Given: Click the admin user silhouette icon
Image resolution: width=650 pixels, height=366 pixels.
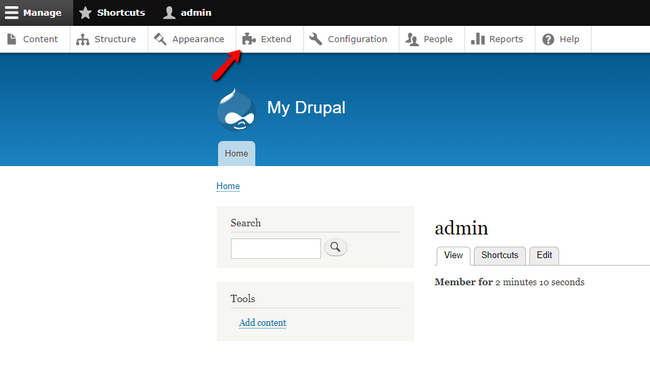Looking at the screenshot, I should pyautogui.click(x=169, y=12).
